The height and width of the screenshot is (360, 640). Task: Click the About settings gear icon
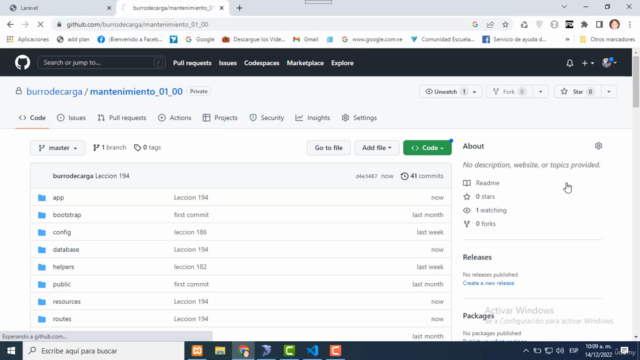598,146
